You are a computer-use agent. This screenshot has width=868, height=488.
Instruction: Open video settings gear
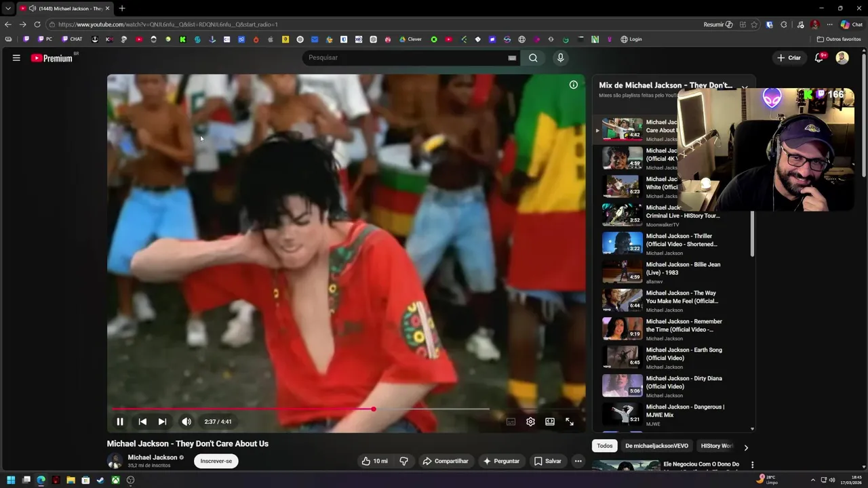[530, 422]
